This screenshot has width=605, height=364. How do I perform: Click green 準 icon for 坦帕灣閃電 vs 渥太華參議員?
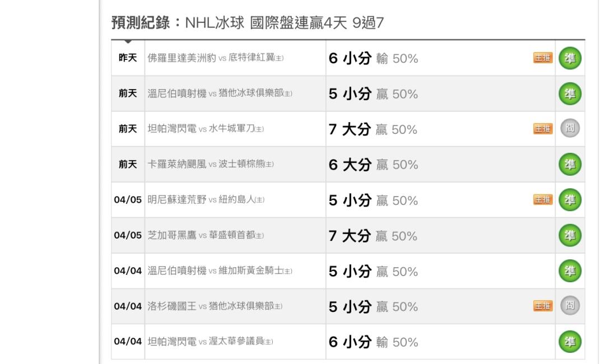coord(570,342)
